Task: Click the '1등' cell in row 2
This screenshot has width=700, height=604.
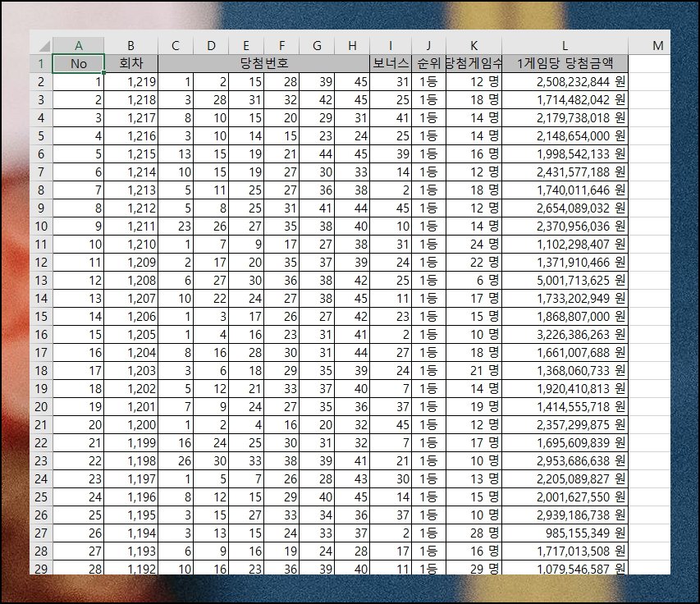Action: [x=428, y=82]
